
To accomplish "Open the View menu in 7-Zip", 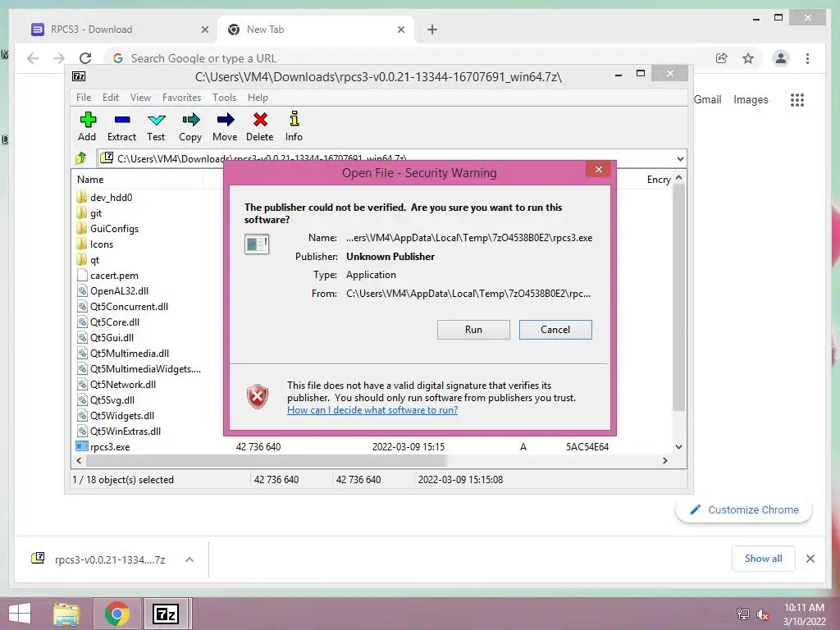I will pyautogui.click(x=140, y=98).
